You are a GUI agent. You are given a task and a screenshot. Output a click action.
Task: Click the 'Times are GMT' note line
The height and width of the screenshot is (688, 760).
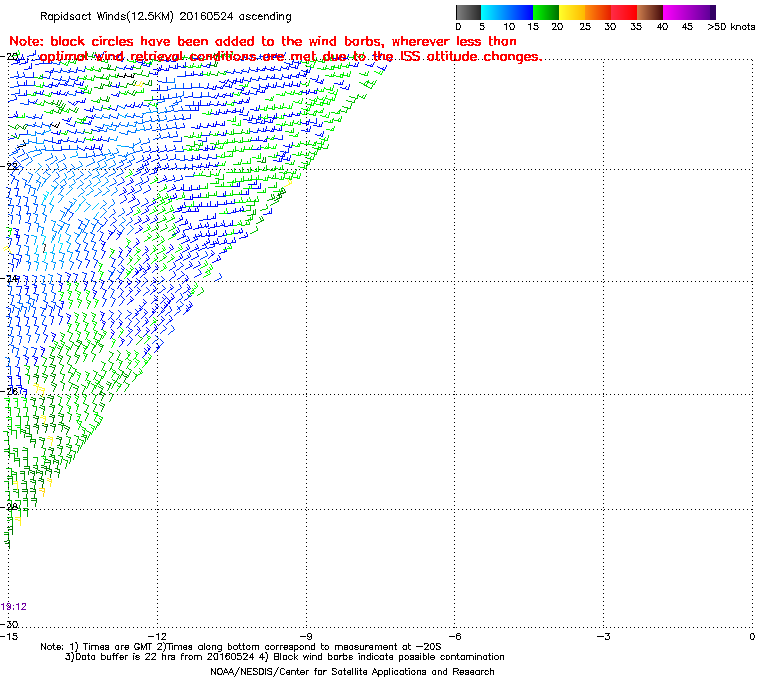pos(241,647)
